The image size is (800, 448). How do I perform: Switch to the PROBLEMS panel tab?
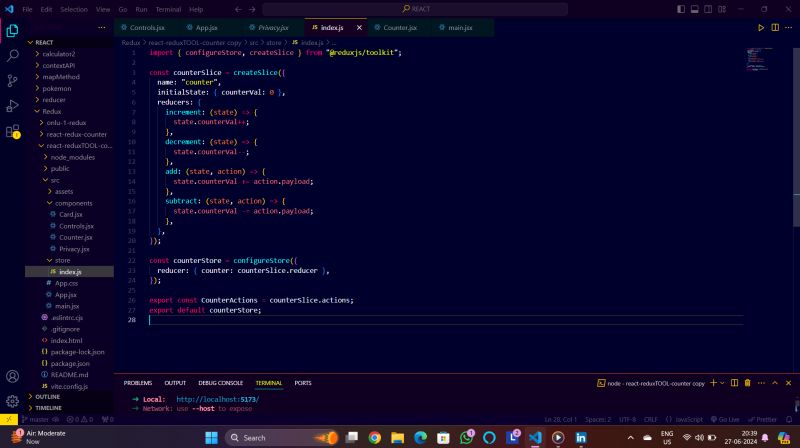click(x=138, y=383)
